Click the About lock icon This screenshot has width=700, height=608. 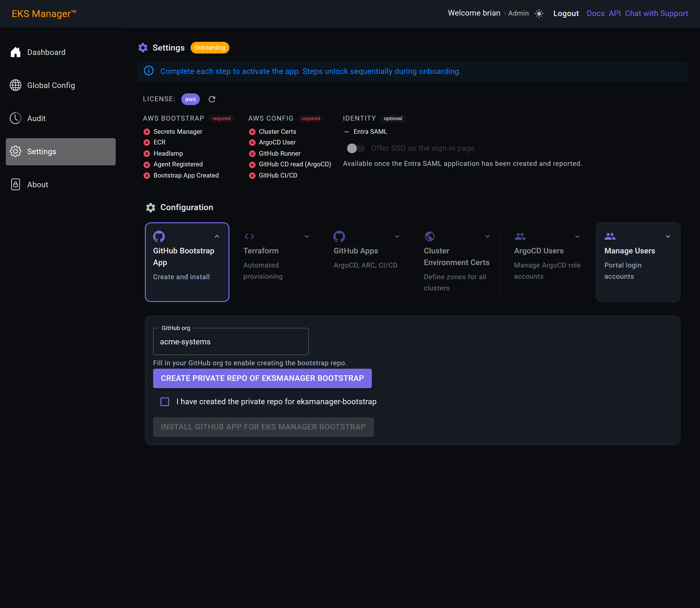(x=16, y=185)
